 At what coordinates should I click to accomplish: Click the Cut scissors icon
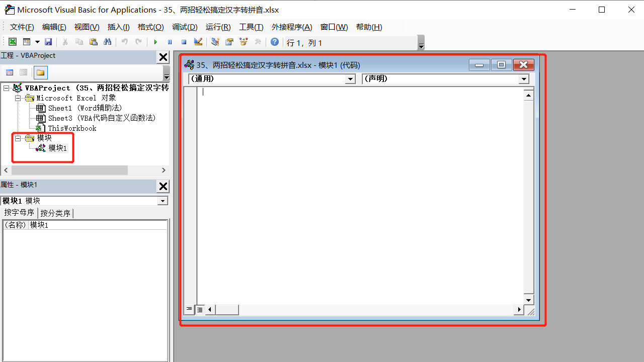pos(65,42)
